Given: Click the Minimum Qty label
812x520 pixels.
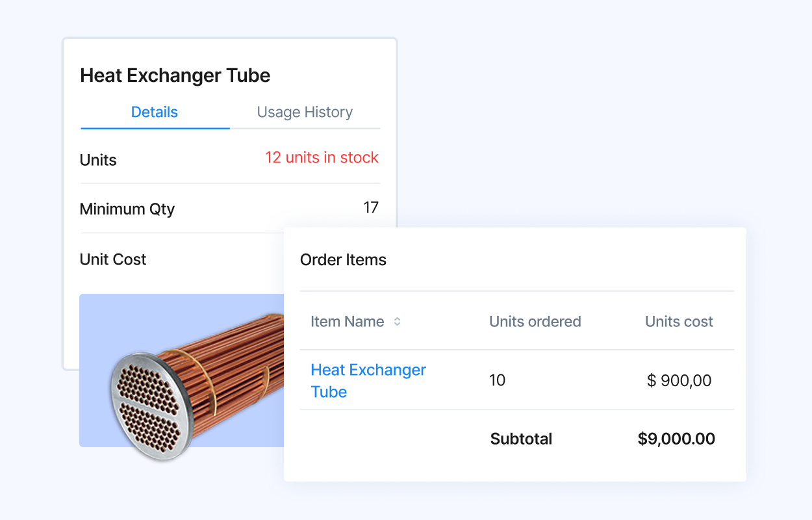Looking at the screenshot, I should (x=127, y=209).
